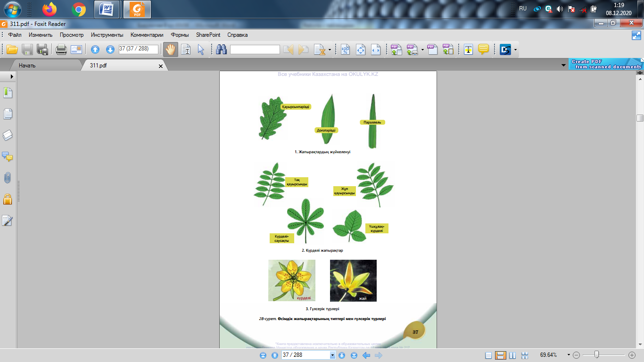644x362 pixels.
Task: Open the Комментарии menu
Action: (147, 35)
